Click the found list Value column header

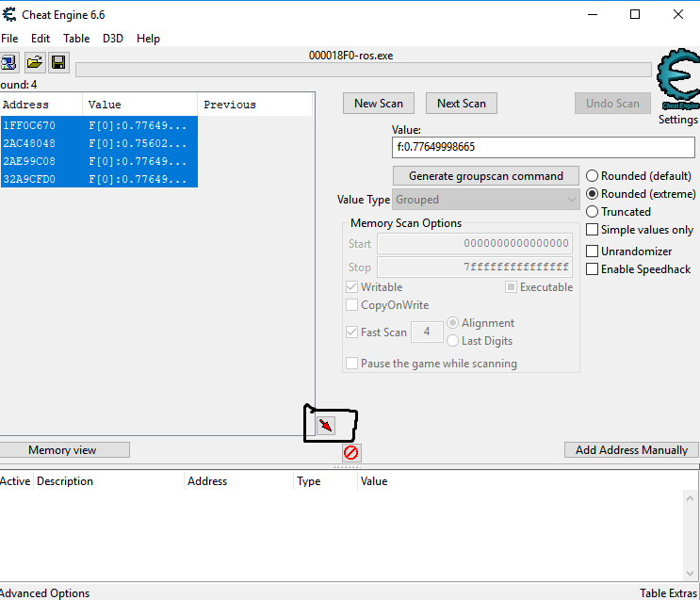pyautogui.click(x=139, y=105)
